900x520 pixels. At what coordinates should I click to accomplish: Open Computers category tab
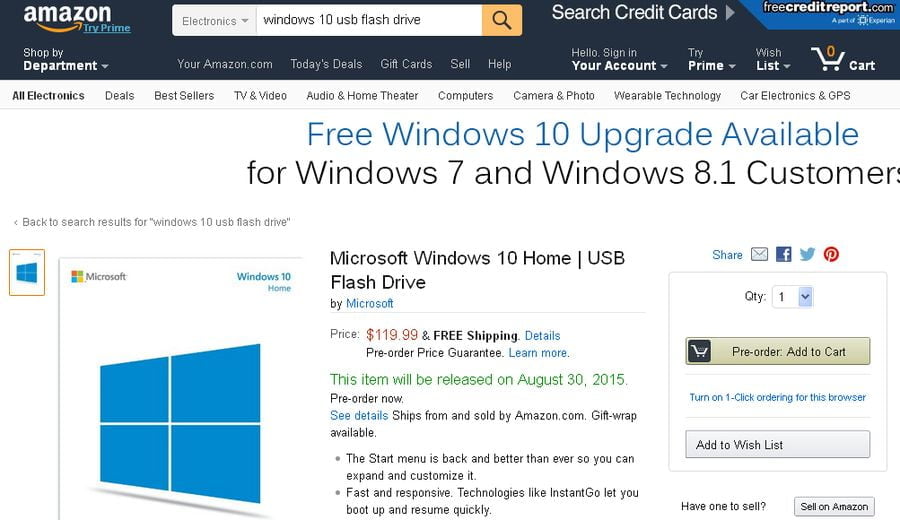[x=465, y=96]
